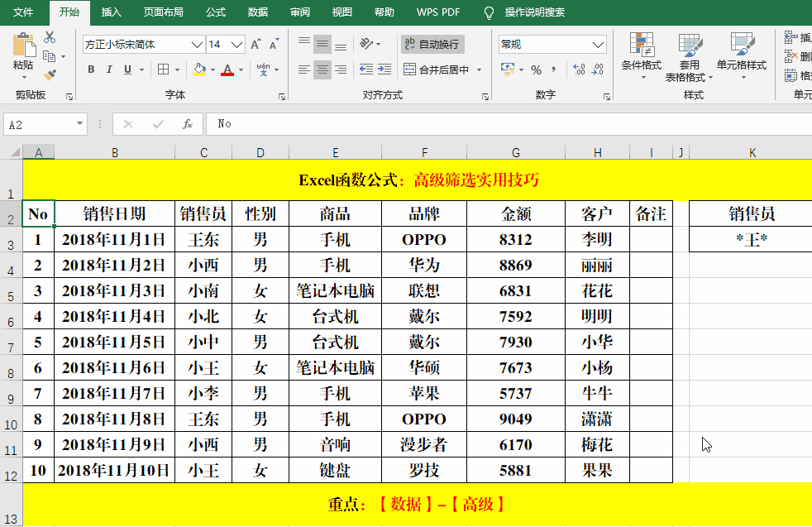Select the Format Painter tool
The width and height of the screenshot is (812, 527).
pyautogui.click(x=51, y=73)
